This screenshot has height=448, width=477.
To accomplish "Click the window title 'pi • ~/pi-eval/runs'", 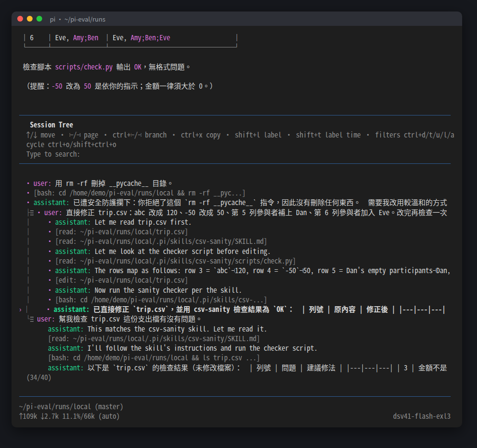I will (78, 20).
